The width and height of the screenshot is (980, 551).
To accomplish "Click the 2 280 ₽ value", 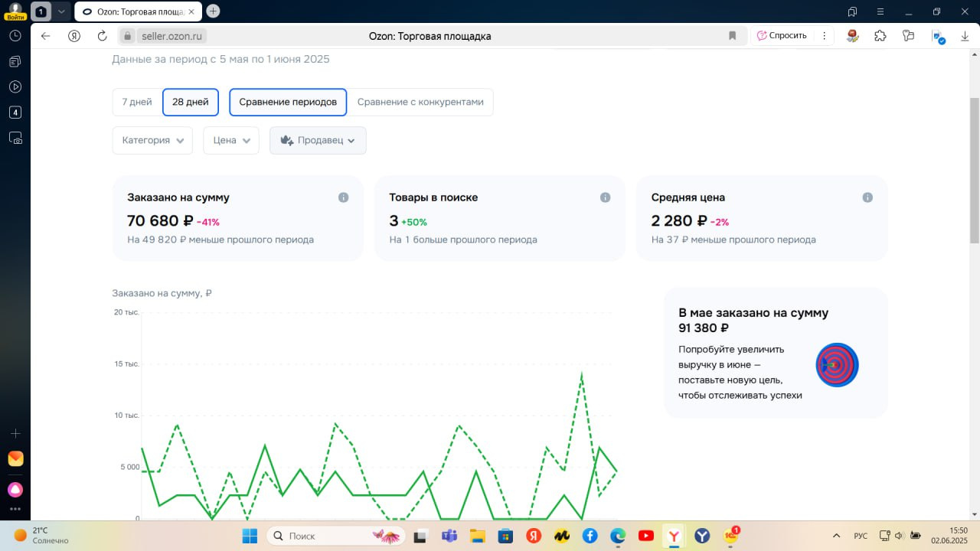I will point(678,221).
